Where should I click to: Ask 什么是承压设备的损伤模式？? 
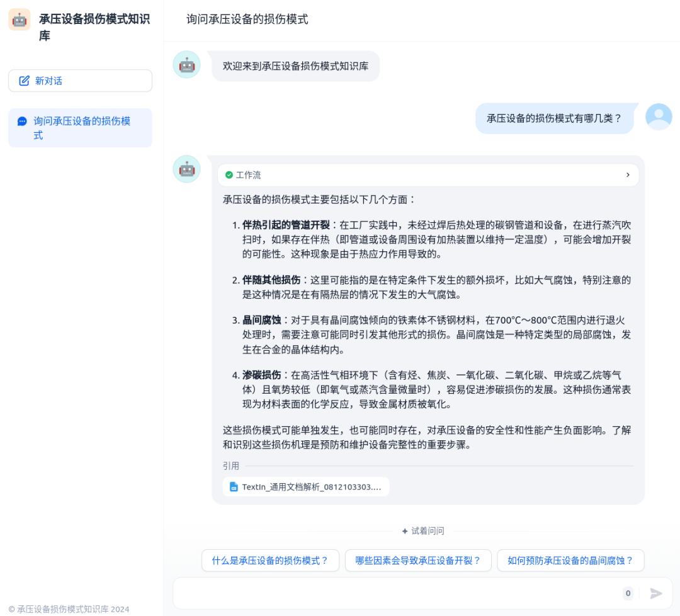point(270,561)
